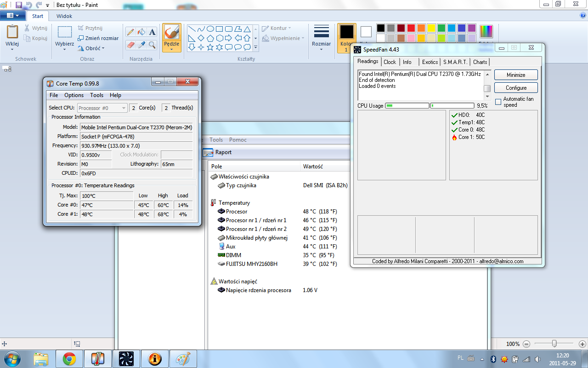Viewport: 588px width, 368px height.
Task: Switch to SpeedFan on the taskbar
Action: click(x=126, y=359)
